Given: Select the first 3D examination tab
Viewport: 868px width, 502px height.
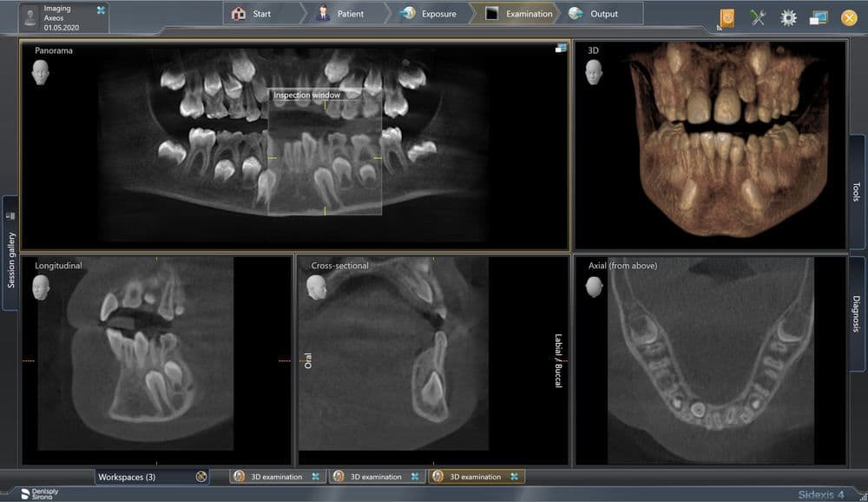Looking at the screenshot, I should pyautogui.click(x=274, y=476).
